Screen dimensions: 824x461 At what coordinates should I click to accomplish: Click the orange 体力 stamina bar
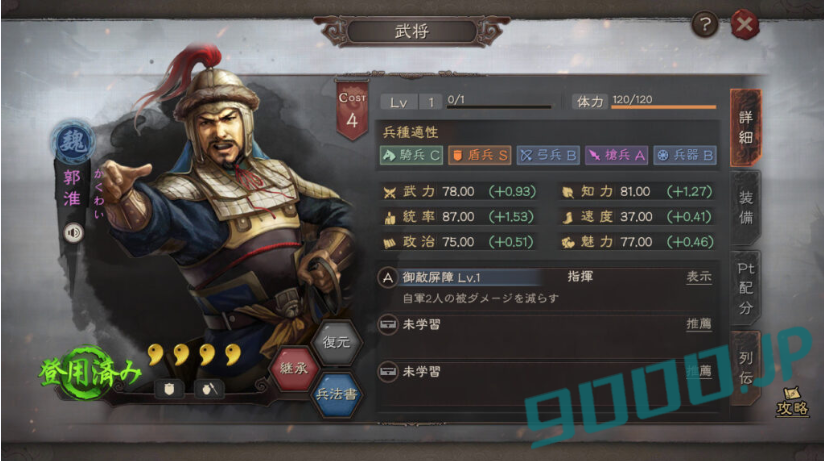coord(663,107)
